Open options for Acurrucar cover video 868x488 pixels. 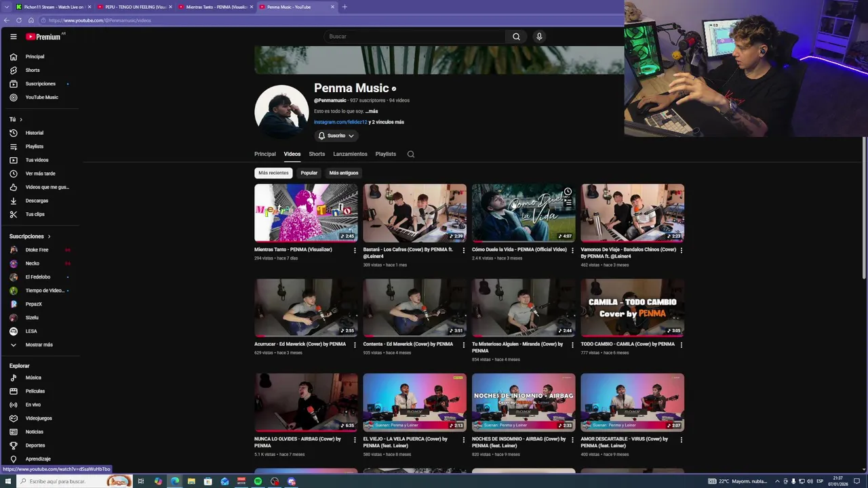pos(355,344)
